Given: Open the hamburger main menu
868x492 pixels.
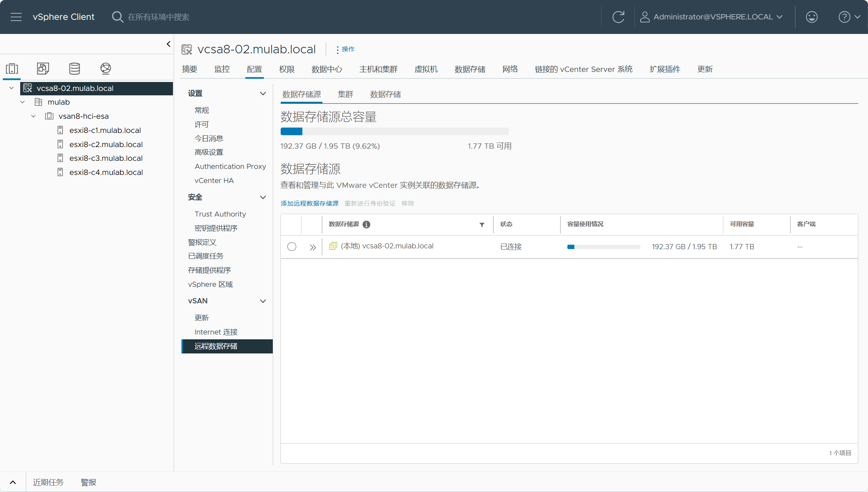Looking at the screenshot, I should (16, 17).
